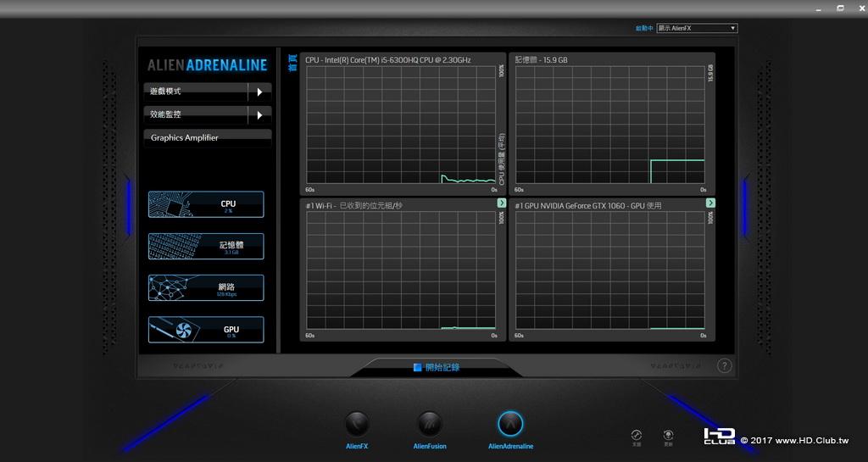Click the CPU Intel Core i5-6300HQ title
The image size is (868, 462).
(387, 59)
